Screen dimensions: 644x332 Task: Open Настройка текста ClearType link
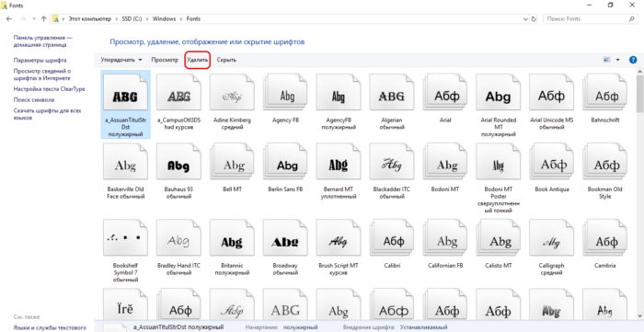tap(50, 88)
